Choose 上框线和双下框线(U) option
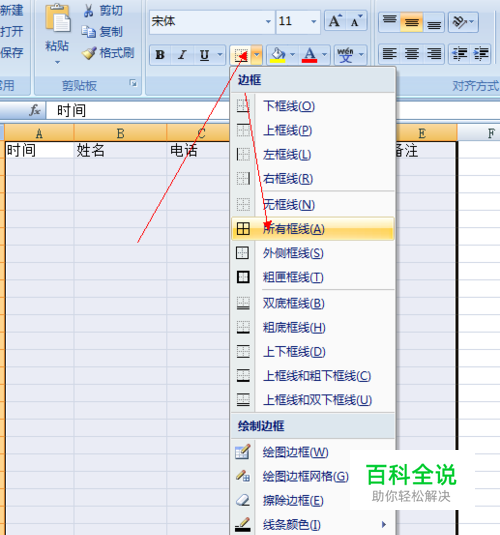 point(313,400)
